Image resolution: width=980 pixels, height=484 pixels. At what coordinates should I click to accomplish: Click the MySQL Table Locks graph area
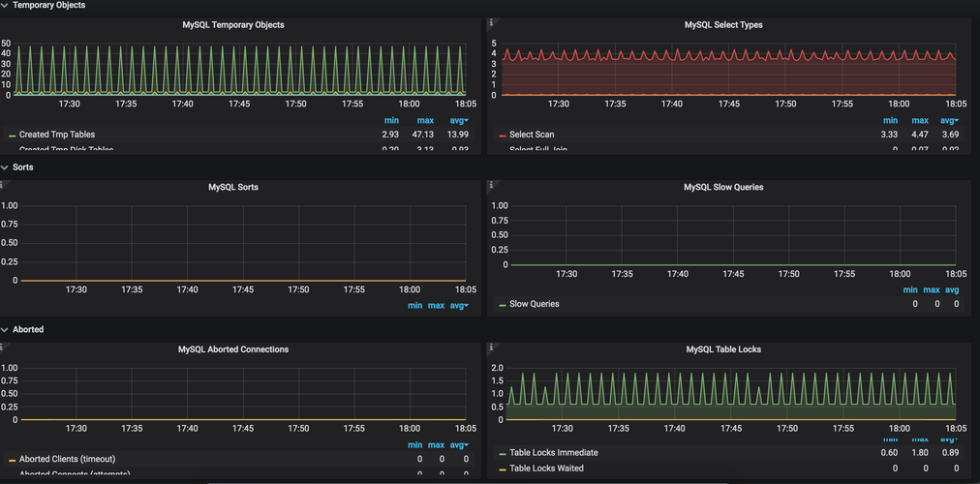point(728,393)
